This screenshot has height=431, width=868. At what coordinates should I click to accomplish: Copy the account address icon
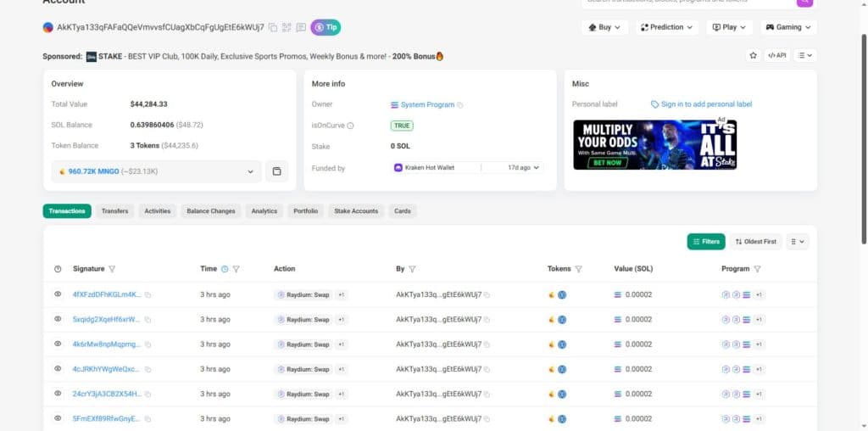273,27
